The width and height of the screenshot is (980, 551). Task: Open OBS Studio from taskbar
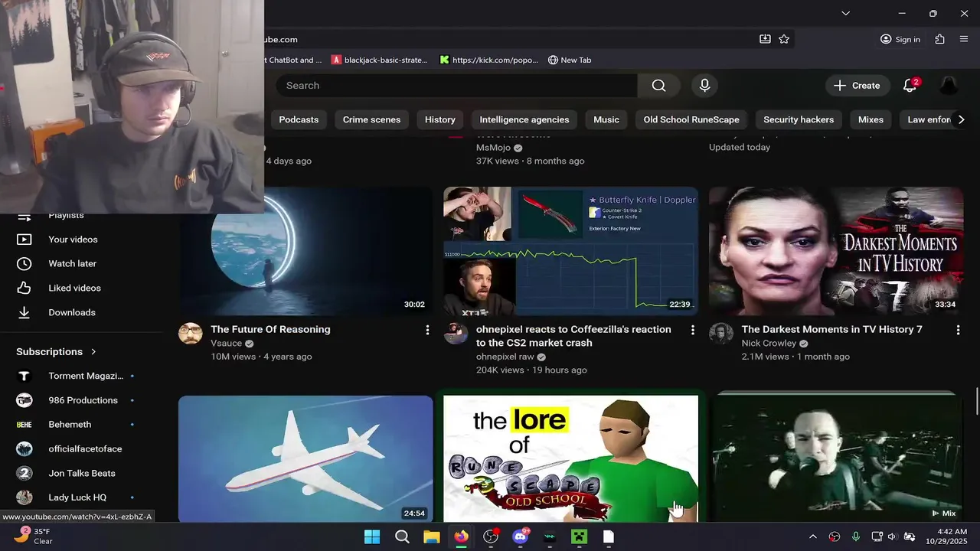(x=491, y=536)
